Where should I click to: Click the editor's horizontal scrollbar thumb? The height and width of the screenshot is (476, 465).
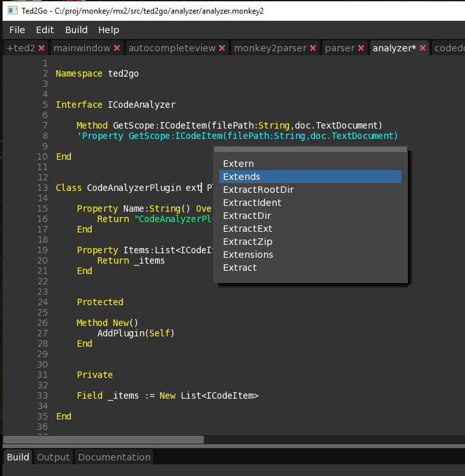pos(104,440)
